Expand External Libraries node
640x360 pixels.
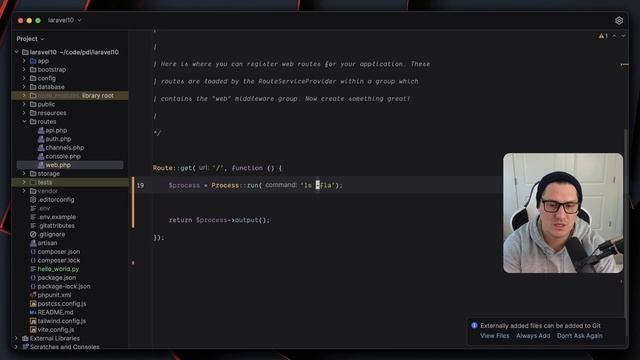(x=17, y=338)
